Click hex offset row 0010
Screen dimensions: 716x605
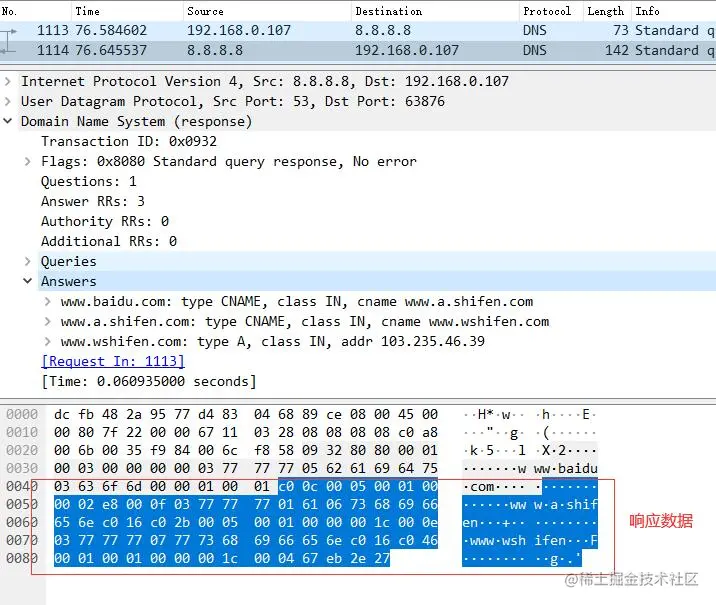pos(22,432)
